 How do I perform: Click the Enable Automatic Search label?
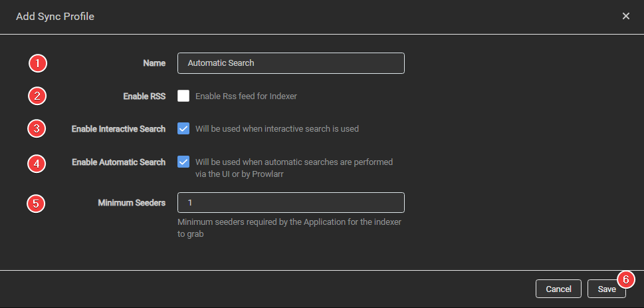118,162
